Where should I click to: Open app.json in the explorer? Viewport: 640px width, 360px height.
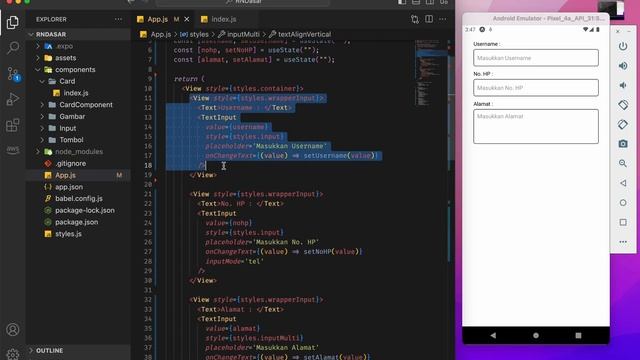[x=69, y=187]
